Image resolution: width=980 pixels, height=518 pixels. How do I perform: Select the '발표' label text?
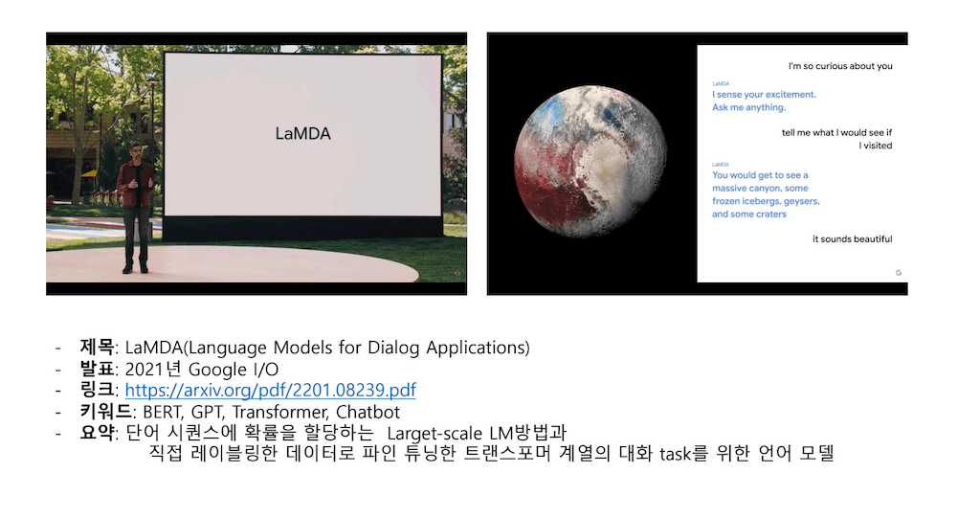click(x=97, y=369)
